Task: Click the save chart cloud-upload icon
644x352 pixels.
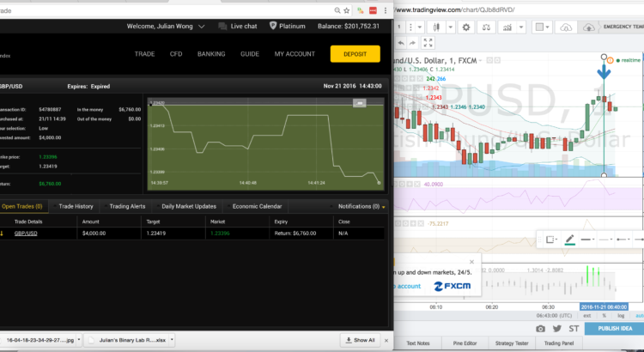Action: coord(588,27)
